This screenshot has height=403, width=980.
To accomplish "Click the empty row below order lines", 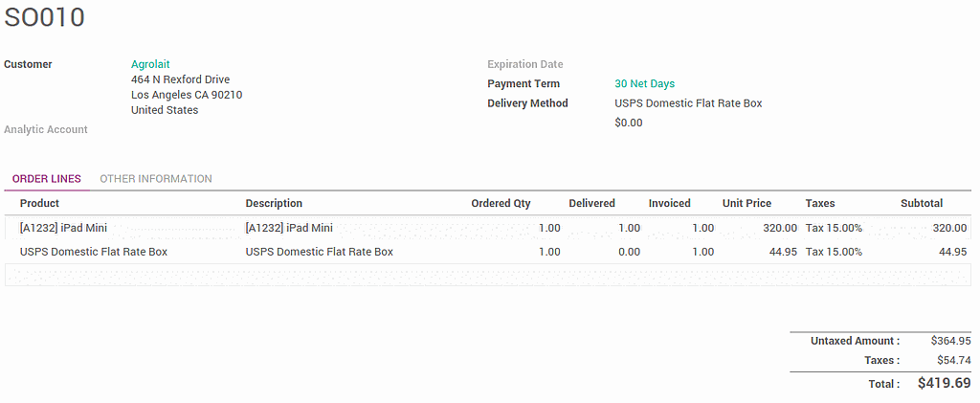I will coord(488,275).
